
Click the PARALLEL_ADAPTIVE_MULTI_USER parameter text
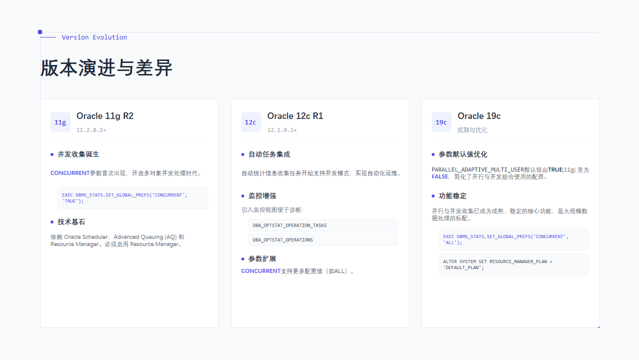[x=478, y=170]
